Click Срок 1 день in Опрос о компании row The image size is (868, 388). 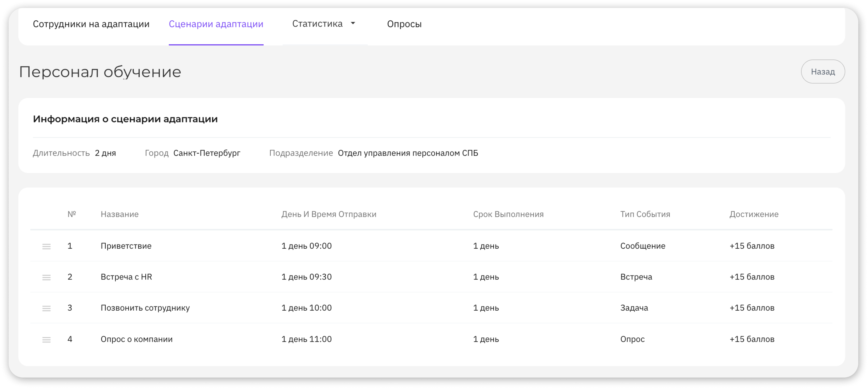[x=485, y=339]
